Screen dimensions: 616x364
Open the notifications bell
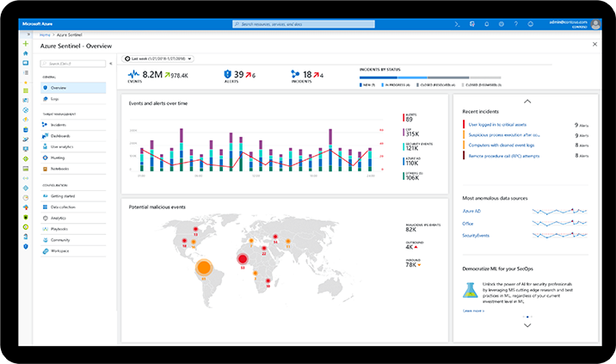coord(486,24)
